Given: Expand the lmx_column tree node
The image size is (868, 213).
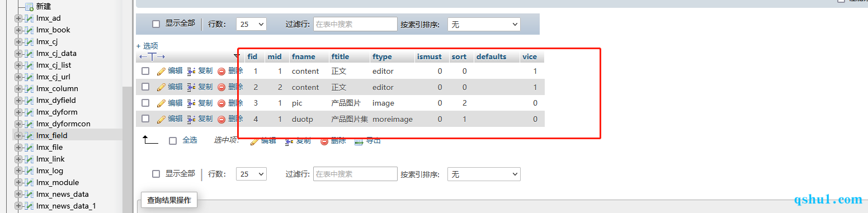Looking at the screenshot, I should click(x=18, y=89).
